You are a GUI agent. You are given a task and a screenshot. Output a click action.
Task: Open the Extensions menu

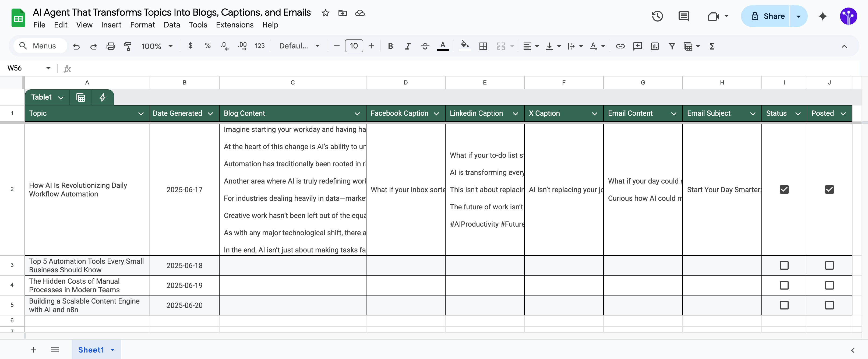(x=235, y=25)
